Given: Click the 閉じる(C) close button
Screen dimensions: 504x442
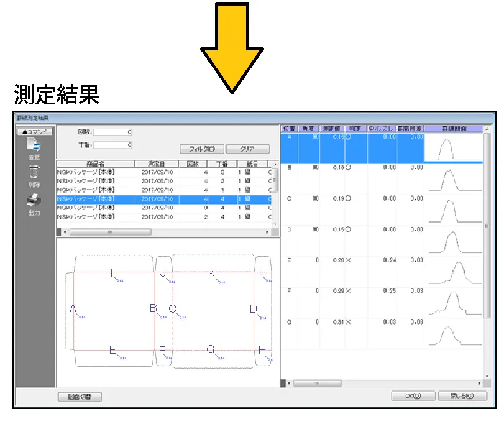Looking at the screenshot, I should (463, 396).
